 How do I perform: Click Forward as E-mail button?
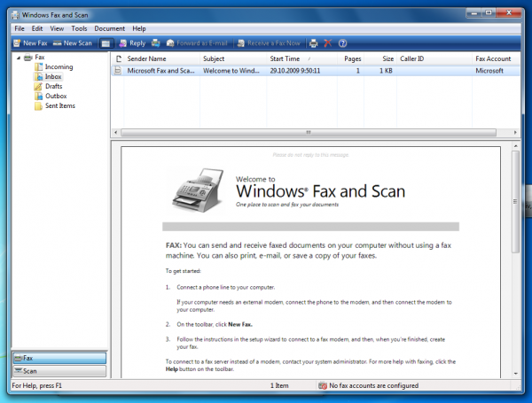(197, 43)
